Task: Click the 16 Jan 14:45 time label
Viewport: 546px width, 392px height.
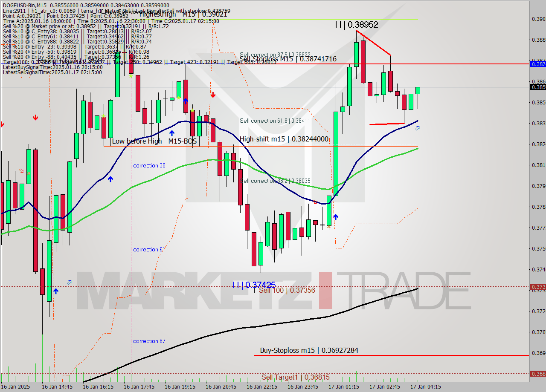Action: tap(57, 387)
